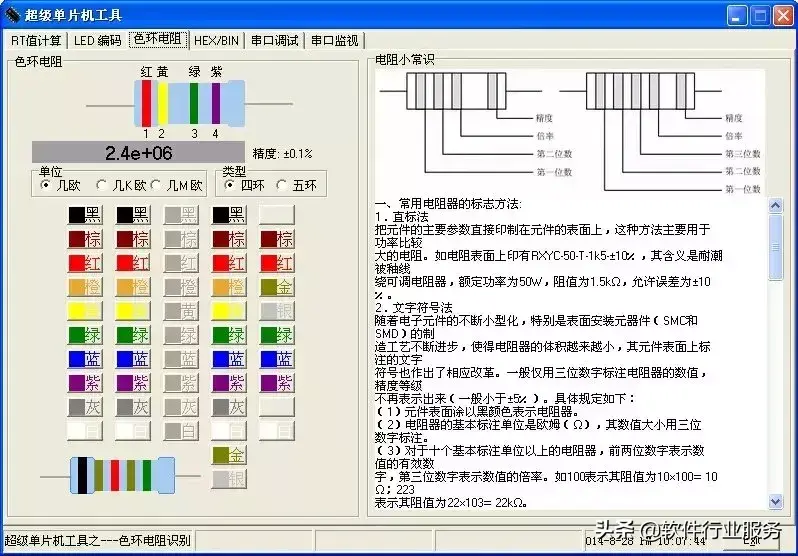
Task: Switch to the RT值计算 tab
Action: click(36, 40)
